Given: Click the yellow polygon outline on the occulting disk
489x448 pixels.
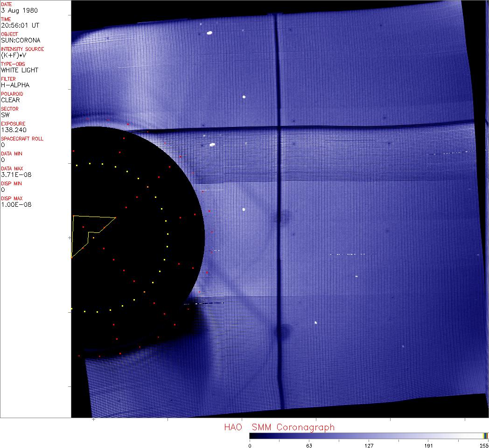Looking at the screenshot, I should coord(94,217).
